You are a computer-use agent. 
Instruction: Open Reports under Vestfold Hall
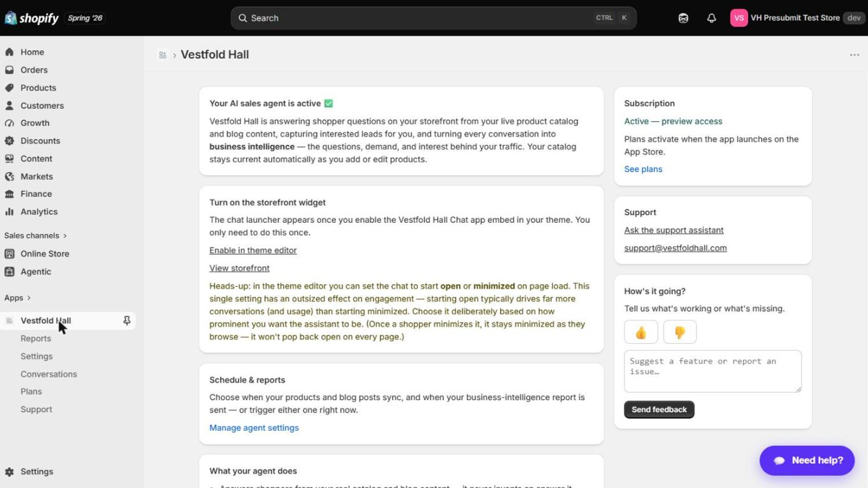tap(36, 338)
